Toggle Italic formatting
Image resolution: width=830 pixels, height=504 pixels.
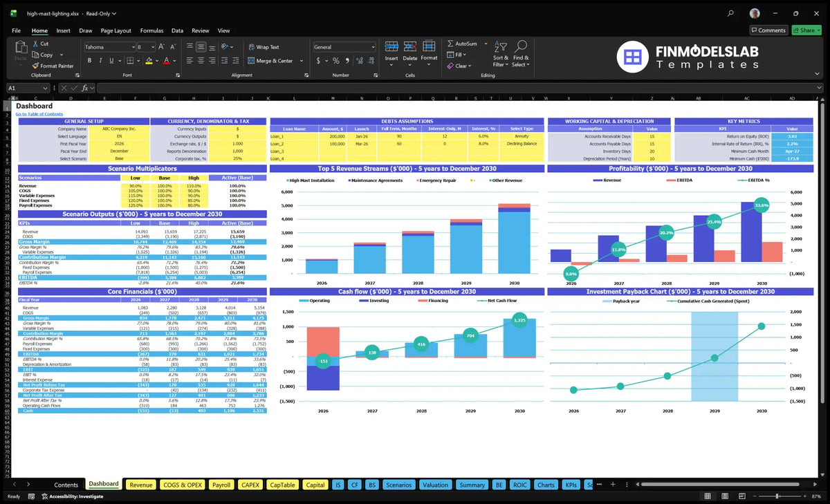click(x=101, y=61)
